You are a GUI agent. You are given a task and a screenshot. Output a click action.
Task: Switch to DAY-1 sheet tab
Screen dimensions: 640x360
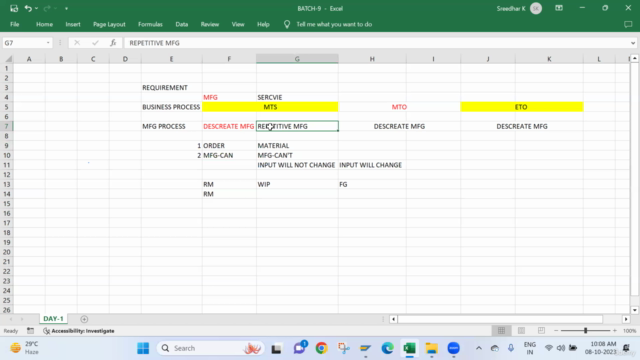(53, 319)
